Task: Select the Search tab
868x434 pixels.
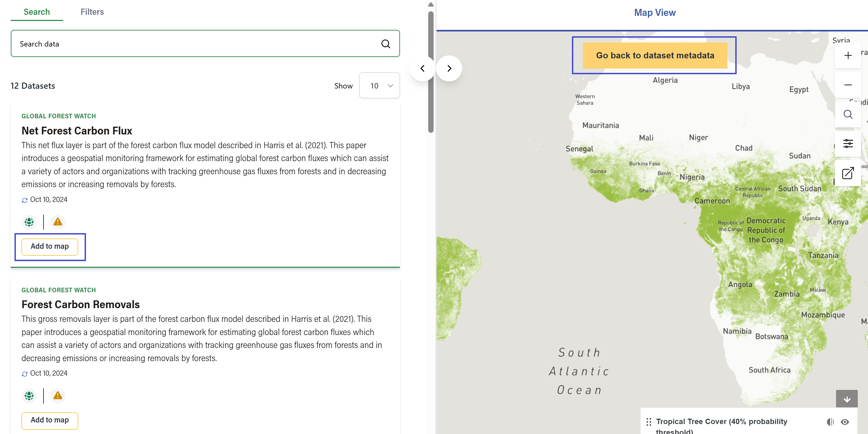Action: [37, 12]
